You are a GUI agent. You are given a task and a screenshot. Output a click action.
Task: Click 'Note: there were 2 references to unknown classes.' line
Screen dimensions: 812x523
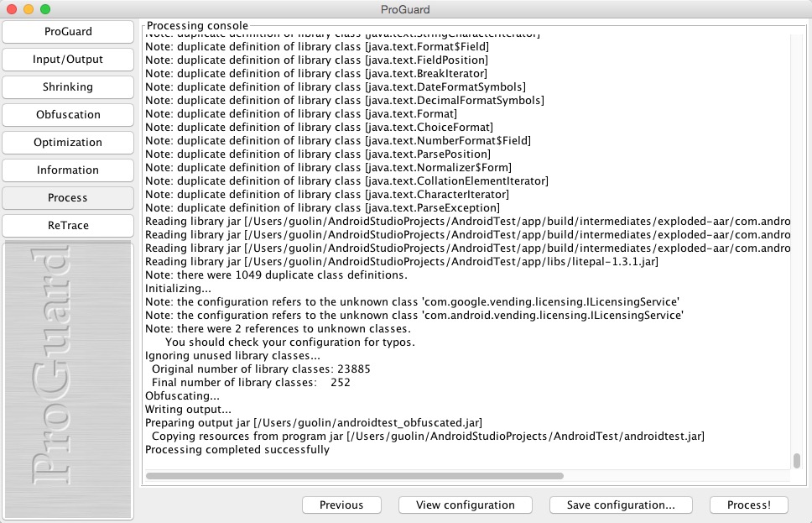coord(278,328)
